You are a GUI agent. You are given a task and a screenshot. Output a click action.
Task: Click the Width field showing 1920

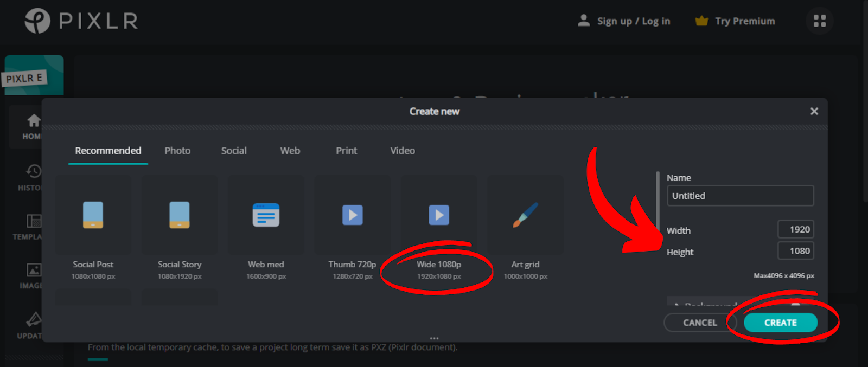pyautogui.click(x=795, y=229)
